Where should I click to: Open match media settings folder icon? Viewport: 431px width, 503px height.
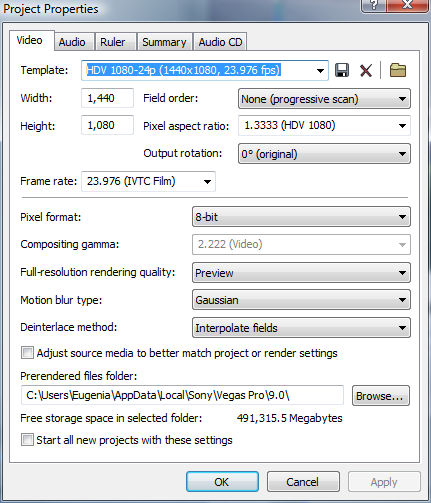398,70
